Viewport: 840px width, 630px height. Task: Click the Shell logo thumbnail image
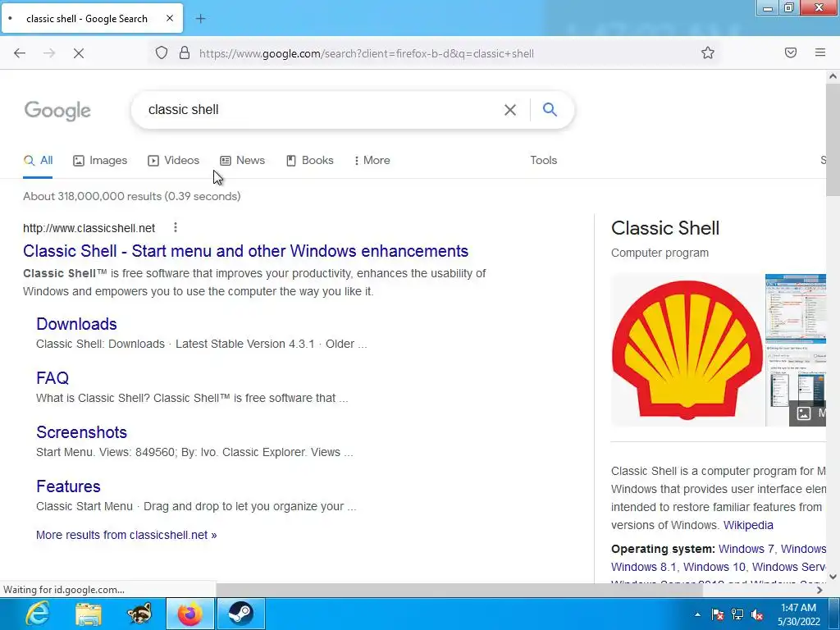pos(687,350)
